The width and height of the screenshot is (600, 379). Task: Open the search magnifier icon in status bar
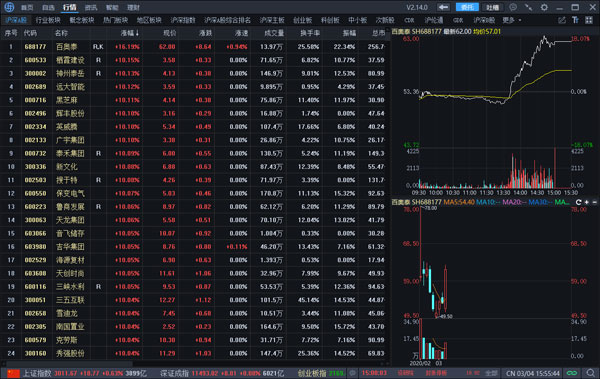click(x=590, y=373)
